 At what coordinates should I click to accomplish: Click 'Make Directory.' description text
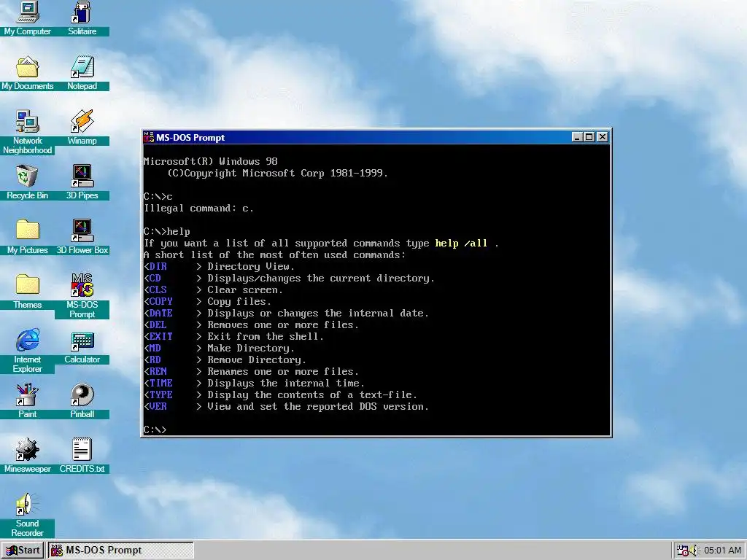point(251,349)
